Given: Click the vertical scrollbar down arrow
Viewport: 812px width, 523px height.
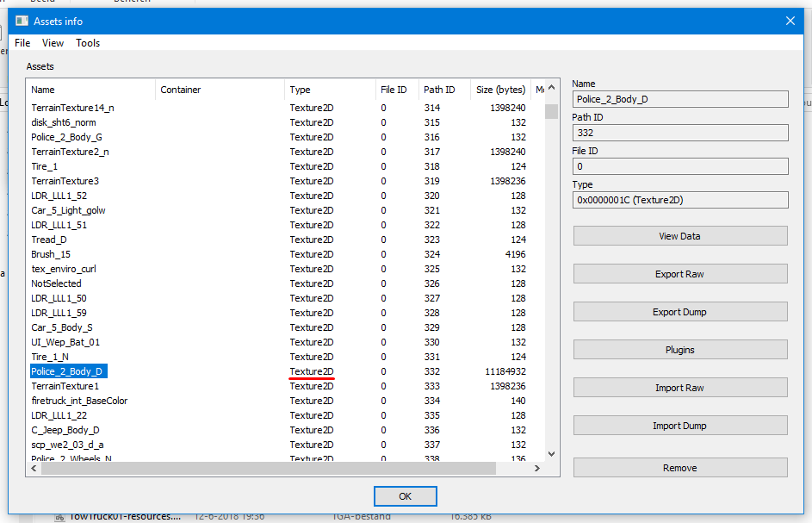Looking at the screenshot, I should pyautogui.click(x=551, y=453).
